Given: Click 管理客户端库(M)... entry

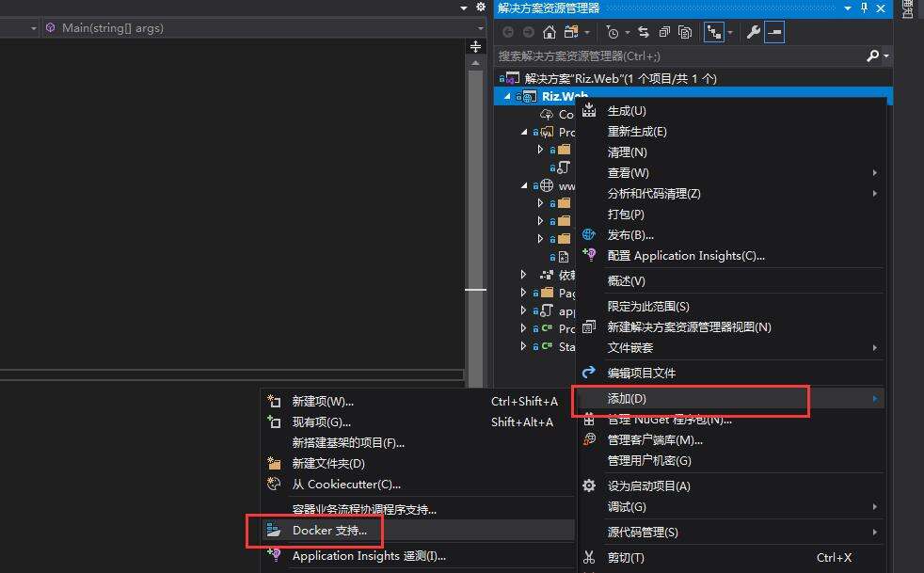Looking at the screenshot, I should click(x=731, y=439).
